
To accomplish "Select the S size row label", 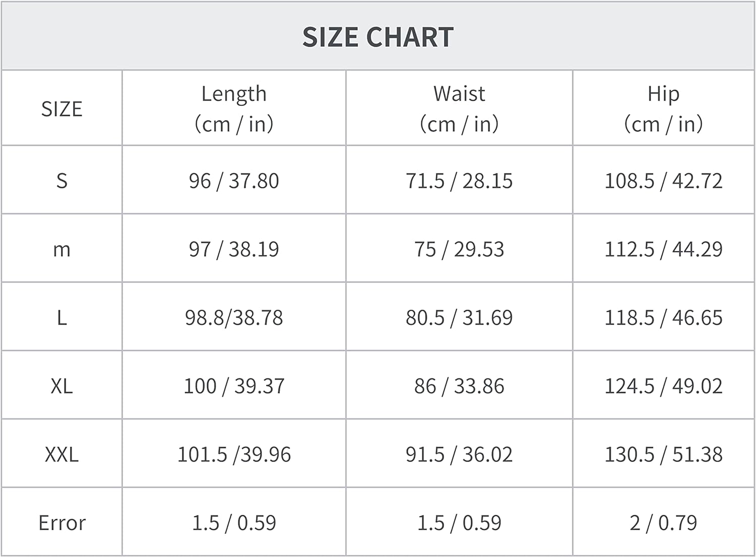I will [x=61, y=181].
